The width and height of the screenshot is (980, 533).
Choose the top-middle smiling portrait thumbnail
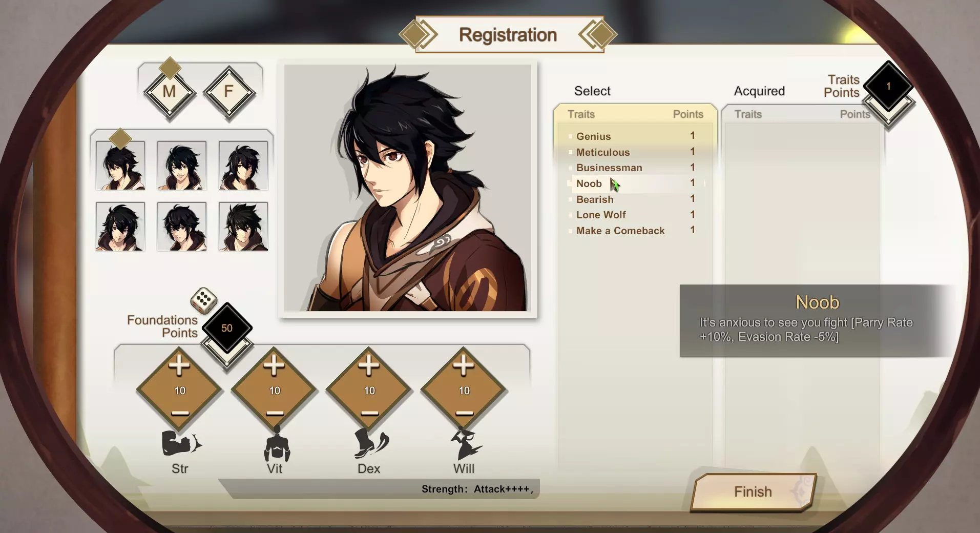pos(182,166)
